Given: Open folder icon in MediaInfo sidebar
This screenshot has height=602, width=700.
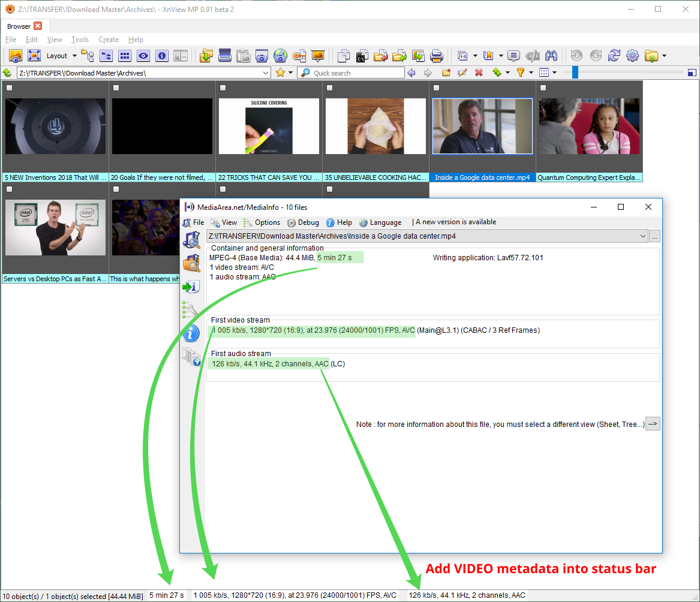Looking at the screenshot, I should click(x=191, y=263).
